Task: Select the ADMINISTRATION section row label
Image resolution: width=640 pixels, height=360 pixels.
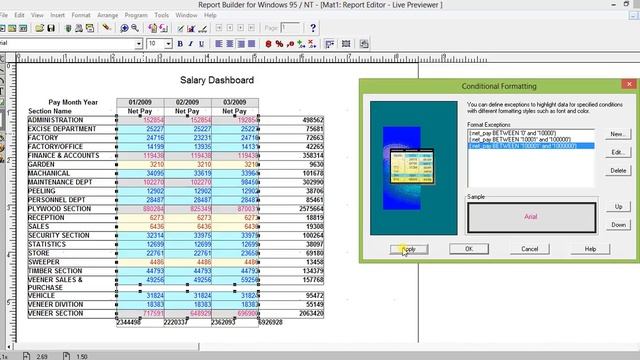Action: coord(56,120)
